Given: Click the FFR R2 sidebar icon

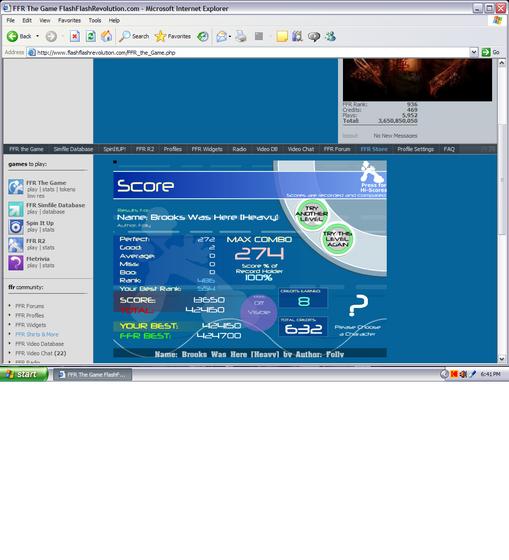Looking at the screenshot, I should (x=16, y=245).
